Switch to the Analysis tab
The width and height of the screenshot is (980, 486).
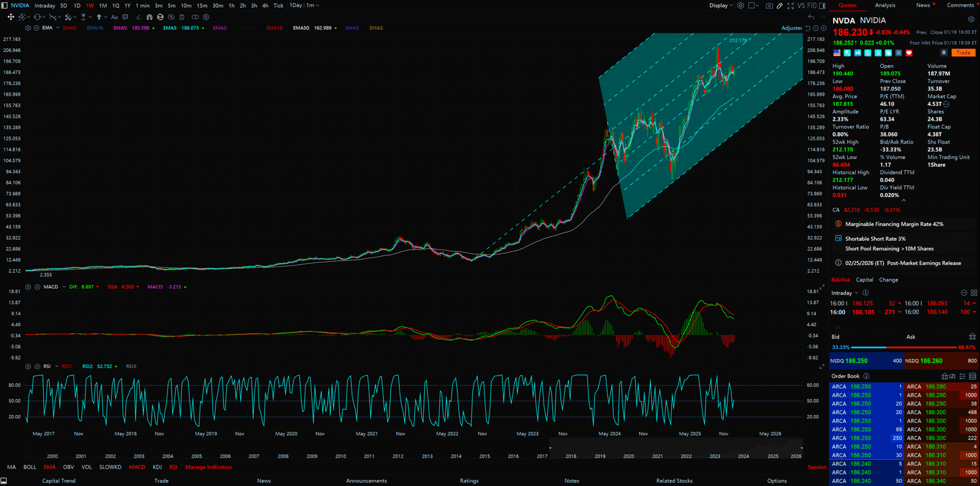coord(884,6)
